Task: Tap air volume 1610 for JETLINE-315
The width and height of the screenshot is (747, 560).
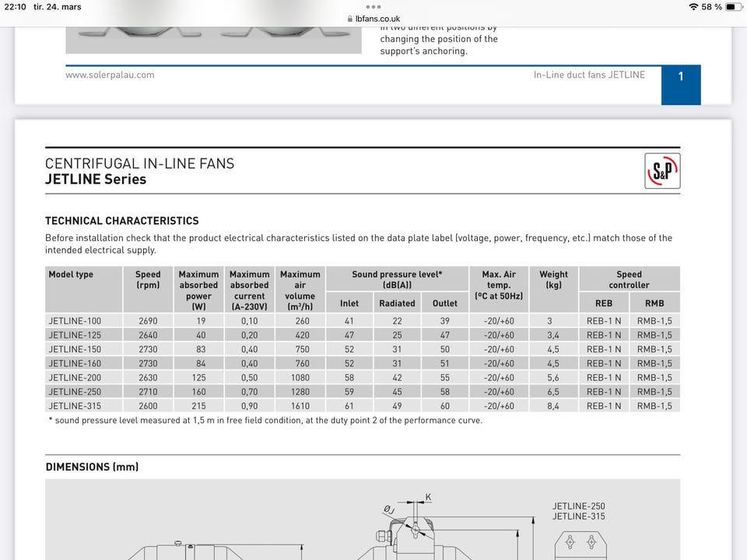Action: click(x=300, y=406)
